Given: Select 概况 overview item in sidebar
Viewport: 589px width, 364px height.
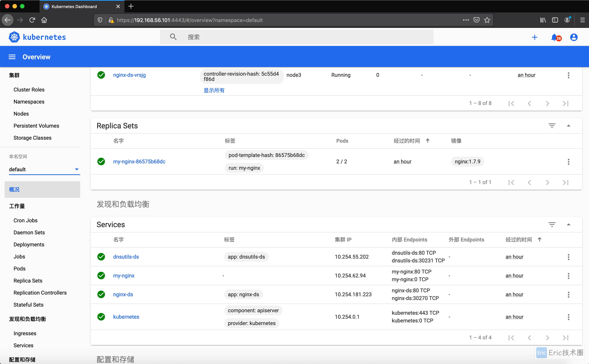Looking at the screenshot, I should 42,190.
